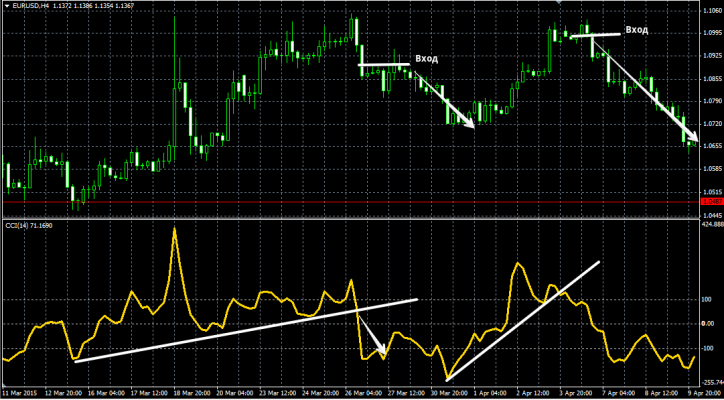The image size is (724, 400).
Task: Click the 1.0995 price axis label
Action: point(709,33)
